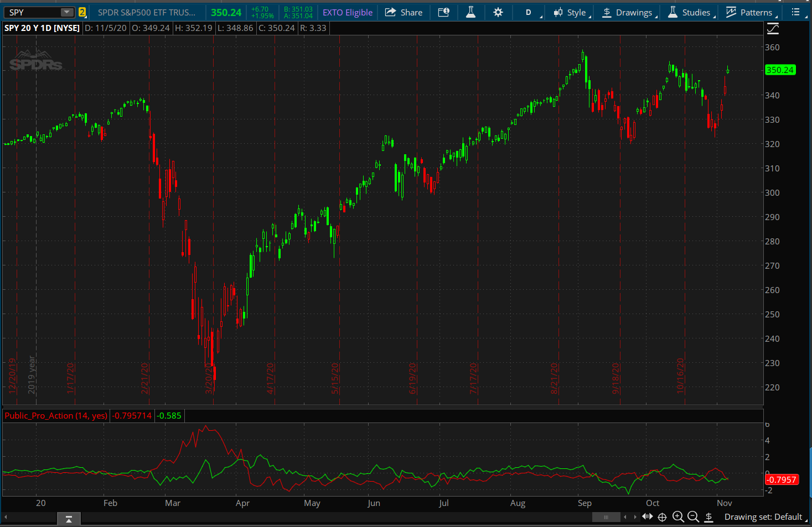Viewport: 812px width, 527px height.
Task: Click the 10/16/20 expiration date marker
Action: click(680, 376)
